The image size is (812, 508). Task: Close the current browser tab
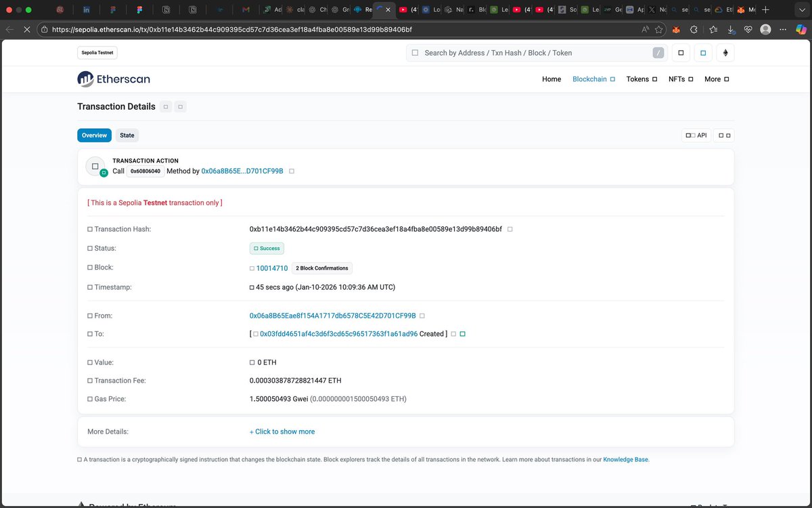coord(388,10)
